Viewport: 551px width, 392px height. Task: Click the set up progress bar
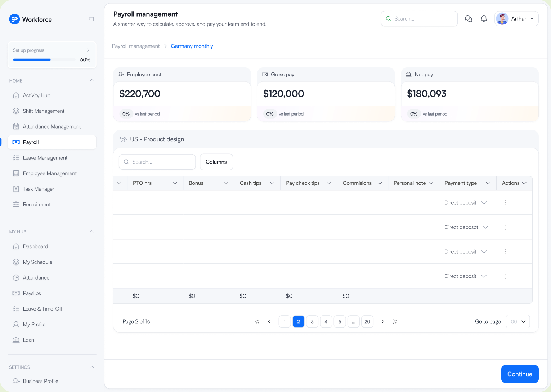(45, 60)
